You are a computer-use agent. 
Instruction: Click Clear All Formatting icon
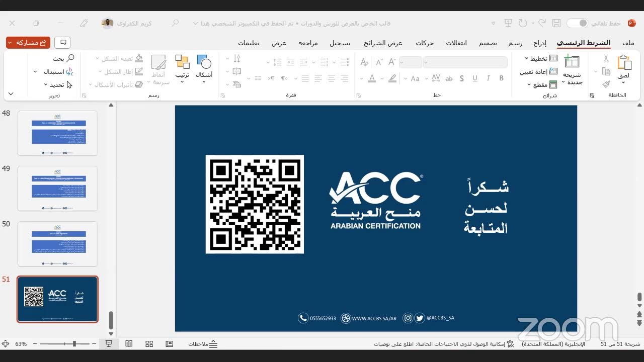click(x=365, y=62)
